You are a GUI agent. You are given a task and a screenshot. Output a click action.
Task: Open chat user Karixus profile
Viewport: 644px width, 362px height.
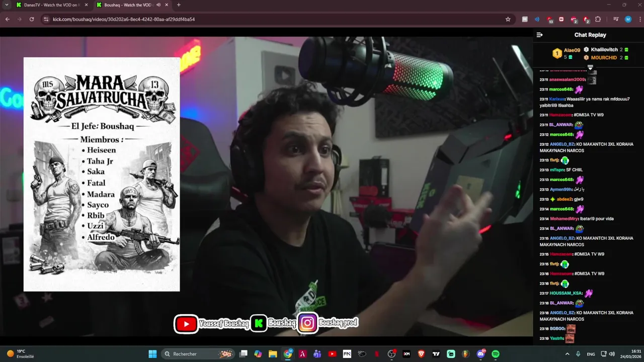556,99
